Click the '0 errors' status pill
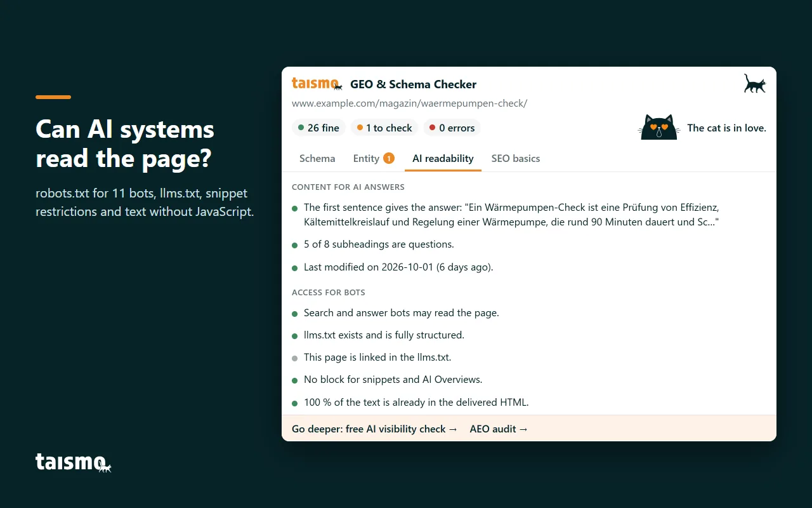Viewport: 812px width, 508px height. [452, 128]
